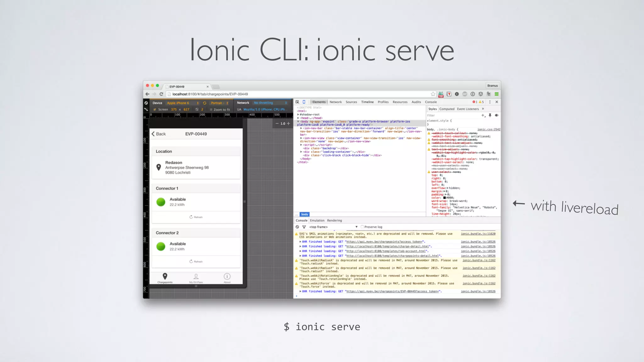Expand the ion-nav-bar element node

pyautogui.click(x=301, y=128)
